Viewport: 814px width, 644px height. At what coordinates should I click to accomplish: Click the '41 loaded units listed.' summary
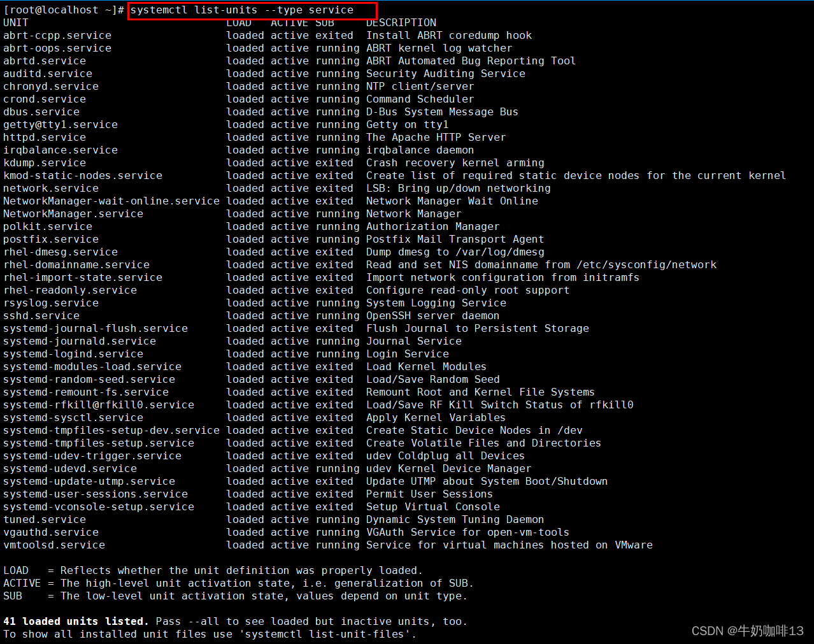tap(76, 622)
